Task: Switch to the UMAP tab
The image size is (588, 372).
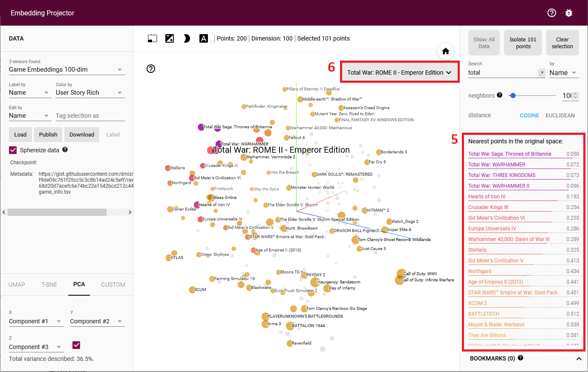Action: 17,285
